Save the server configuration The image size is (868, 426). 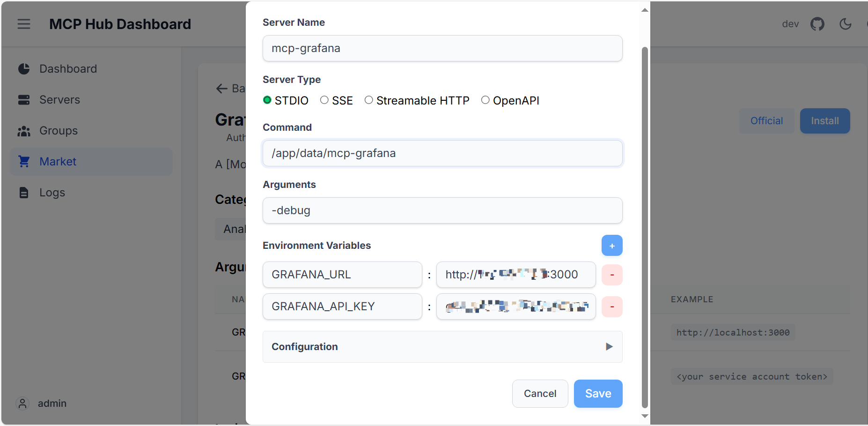[x=598, y=394]
